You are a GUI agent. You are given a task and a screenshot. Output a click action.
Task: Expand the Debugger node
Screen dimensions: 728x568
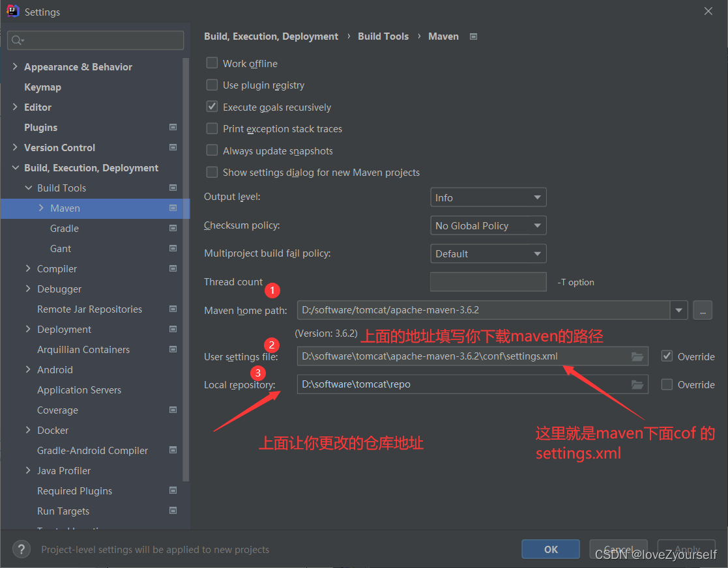pos(28,289)
